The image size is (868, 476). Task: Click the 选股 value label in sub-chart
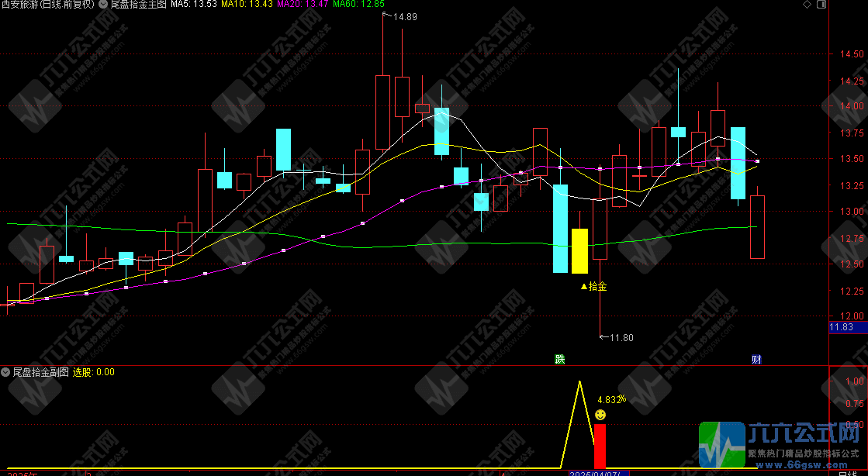tap(94, 372)
